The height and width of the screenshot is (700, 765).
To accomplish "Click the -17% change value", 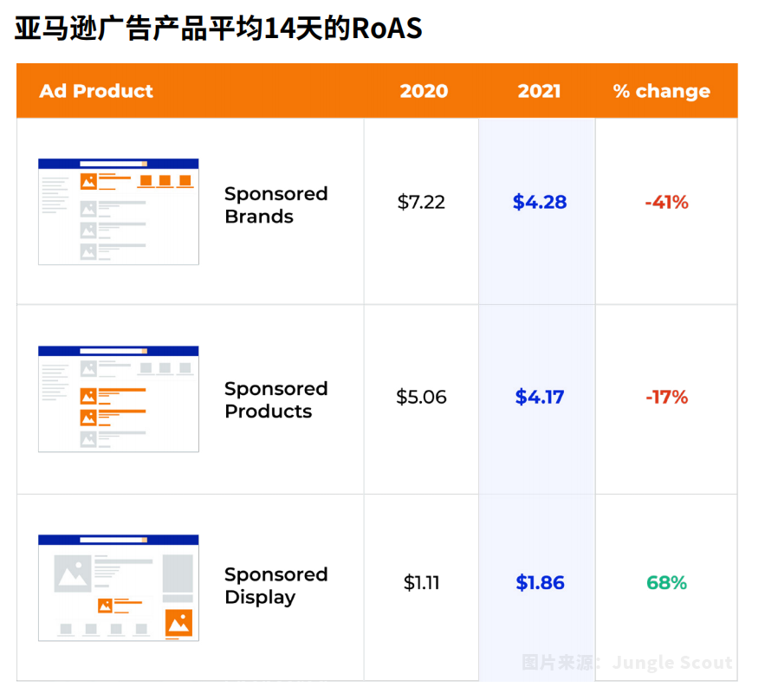I will click(666, 397).
